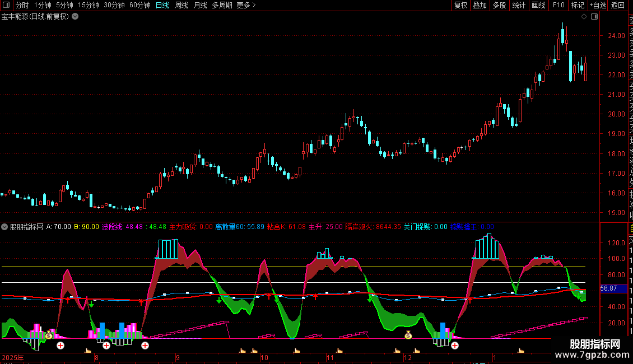This screenshot has height=364, width=633.
Task: Open the 复权 adjustment menu
Action: (460, 5)
